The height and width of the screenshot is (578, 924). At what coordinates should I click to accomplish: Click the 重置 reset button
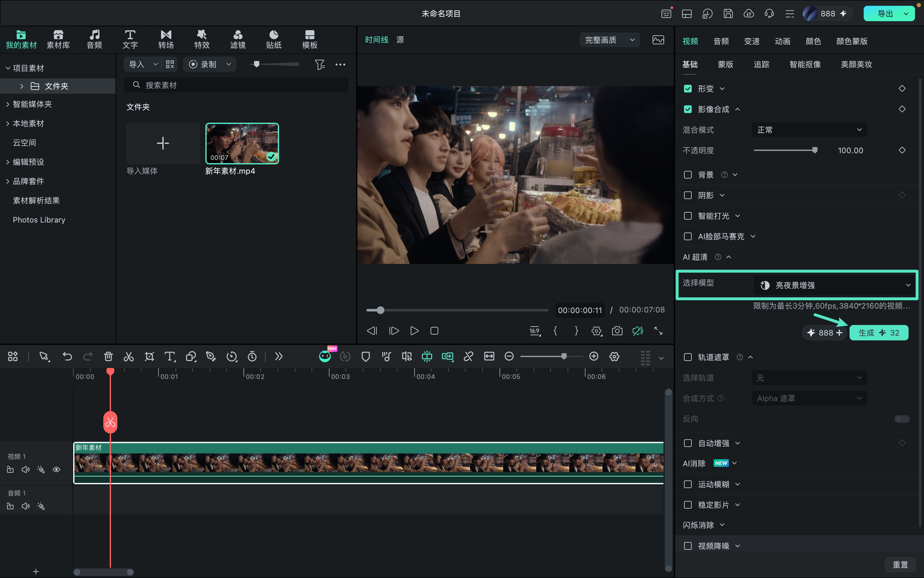click(900, 565)
